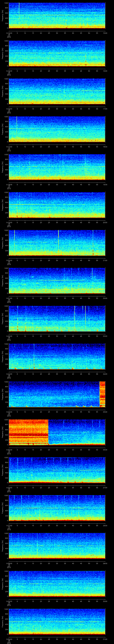Select the spectrogram panel starting at 9:20:00
Screen dimensions: 114x644
pos(57,243)
